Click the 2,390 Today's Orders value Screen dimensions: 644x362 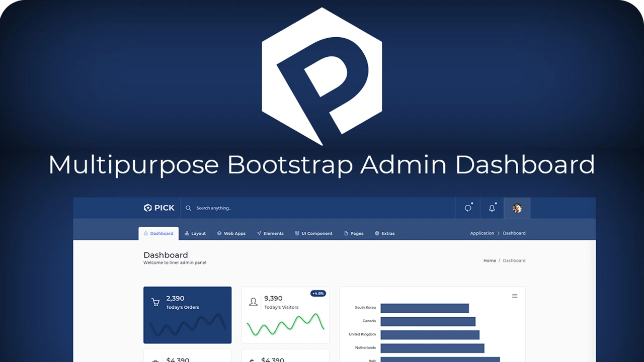click(x=175, y=298)
